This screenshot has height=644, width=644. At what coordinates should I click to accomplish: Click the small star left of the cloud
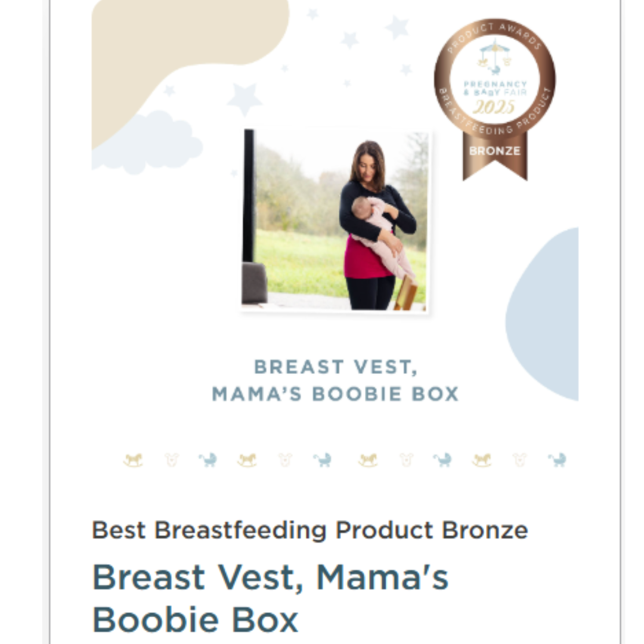click(x=169, y=91)
